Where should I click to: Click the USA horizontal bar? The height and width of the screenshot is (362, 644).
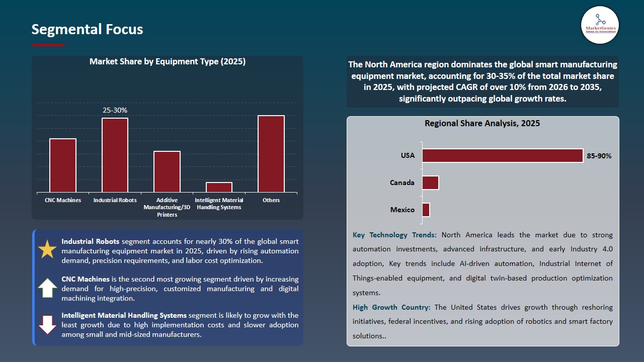502,156
